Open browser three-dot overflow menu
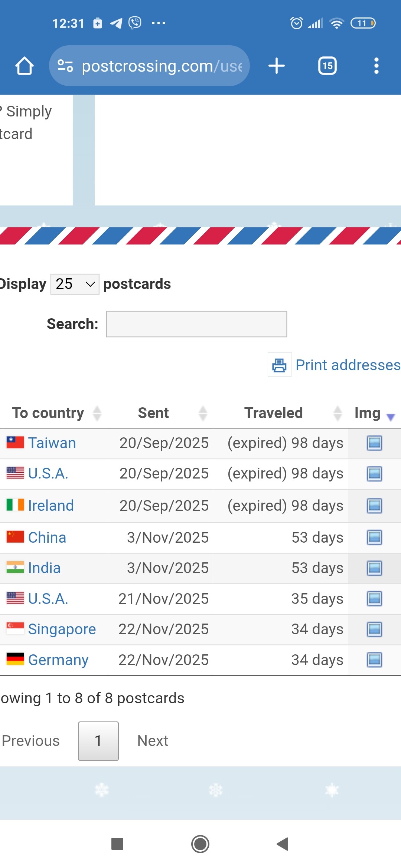 click(376, 66)
